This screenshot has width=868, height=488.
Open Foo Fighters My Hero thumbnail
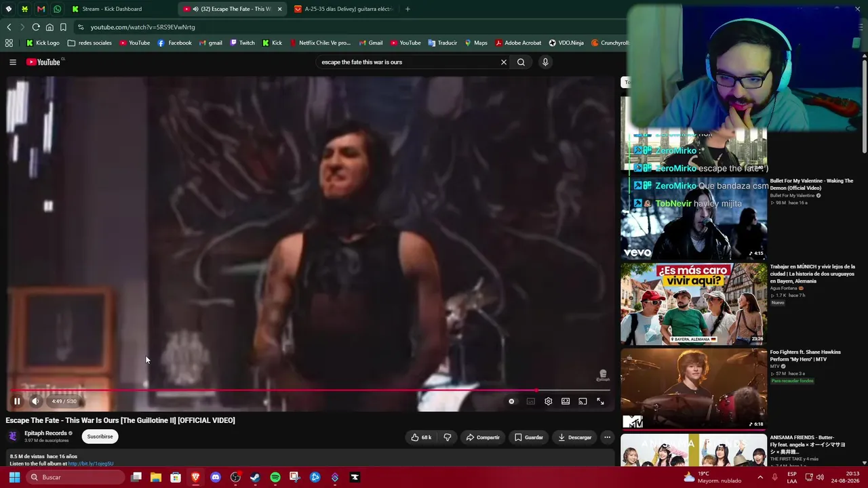point(694,389)
